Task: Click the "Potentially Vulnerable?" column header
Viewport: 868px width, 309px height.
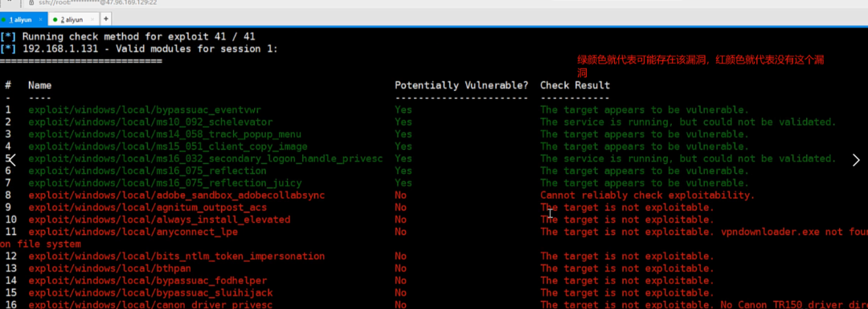Action: (x=461, y=85)
